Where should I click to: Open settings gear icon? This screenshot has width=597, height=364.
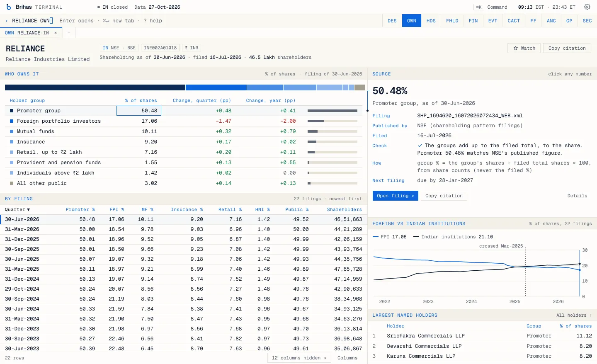[x=587, y=7]
